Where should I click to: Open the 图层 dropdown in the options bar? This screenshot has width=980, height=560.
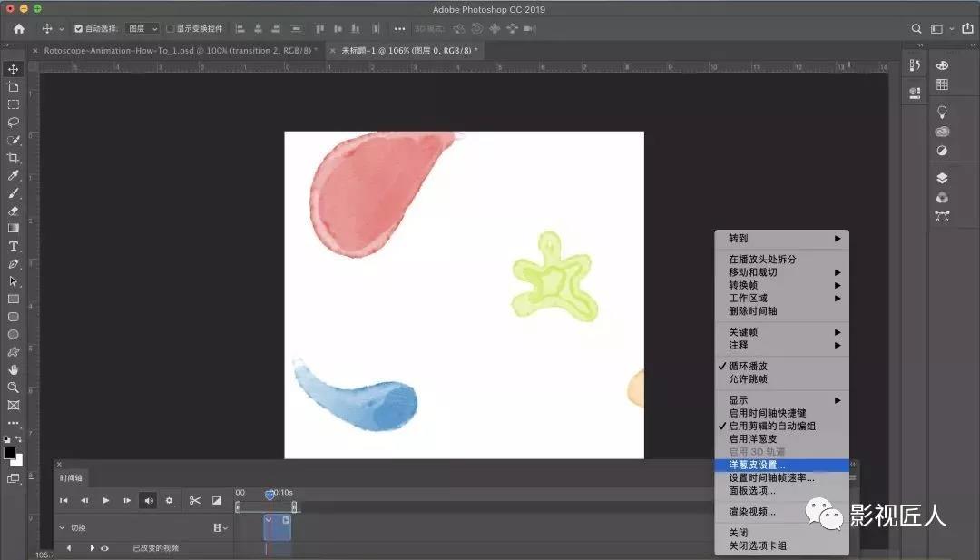[142, 28]
